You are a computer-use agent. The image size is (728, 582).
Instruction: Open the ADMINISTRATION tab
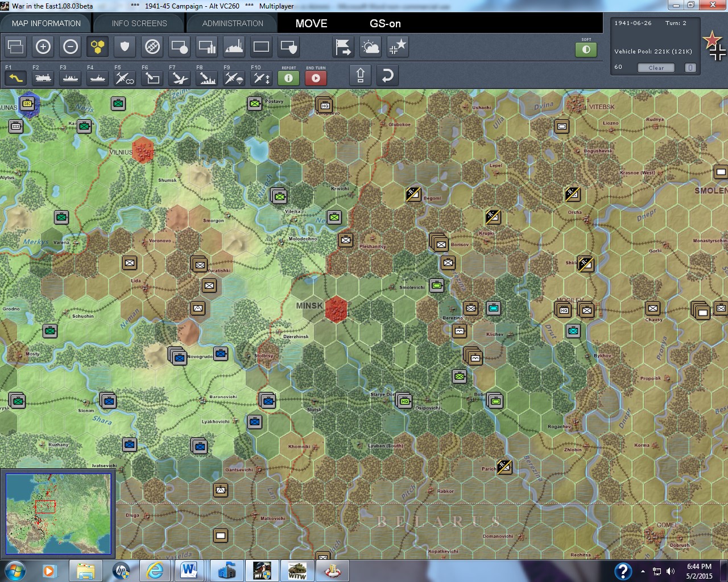point(233,23)
